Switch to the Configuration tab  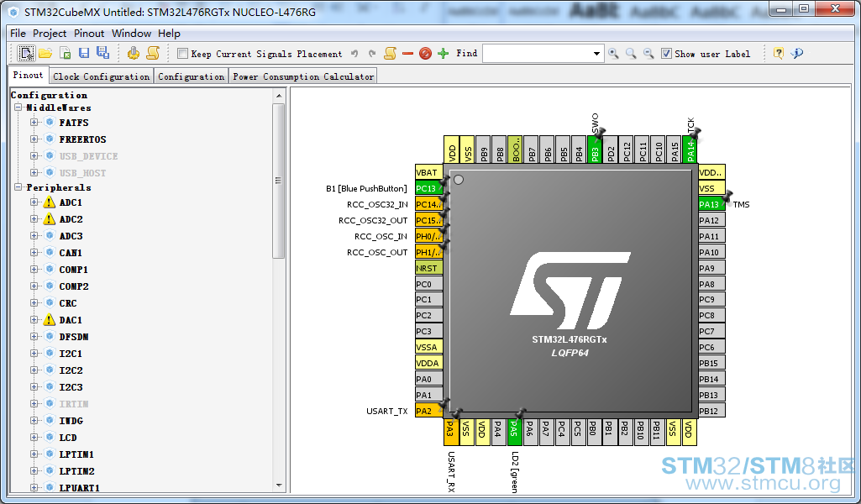click(x=191, y=76)
